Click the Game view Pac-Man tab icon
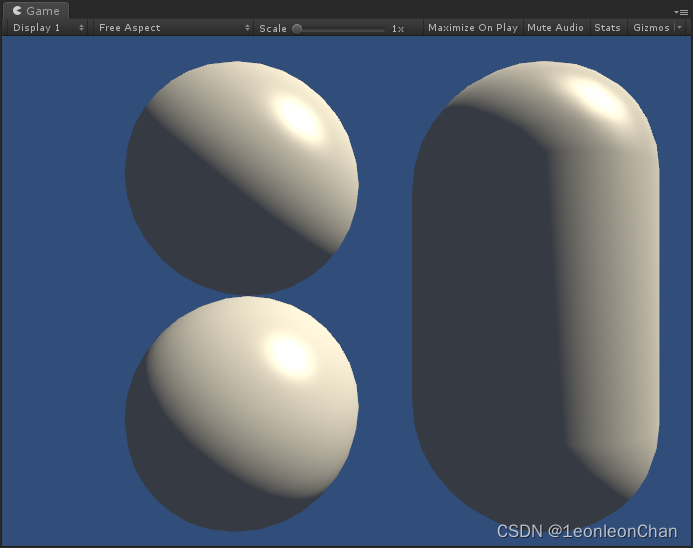This screenshot has height=548, width=693. (x=17, y=10)
